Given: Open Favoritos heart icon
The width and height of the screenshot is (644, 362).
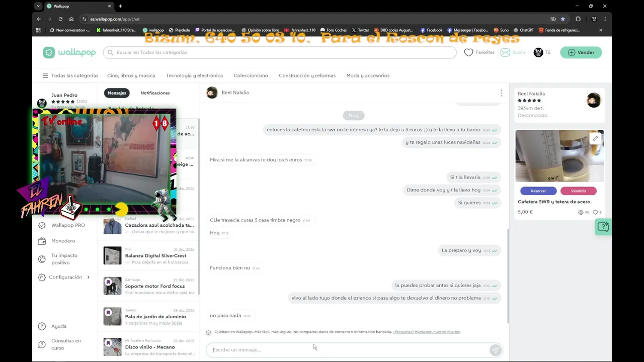Looking at the screenshot, I should click(x=468, y=52).
